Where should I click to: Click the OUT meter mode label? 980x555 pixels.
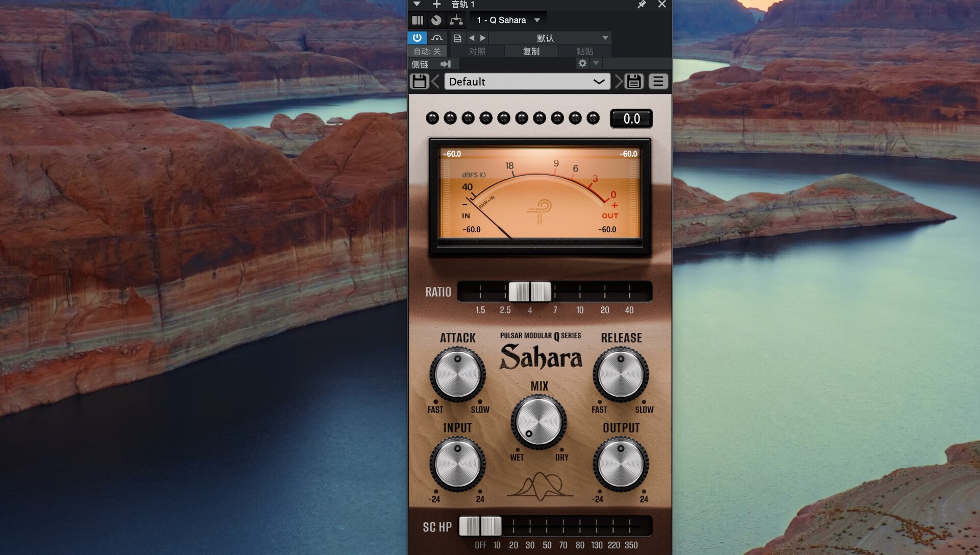609,216
